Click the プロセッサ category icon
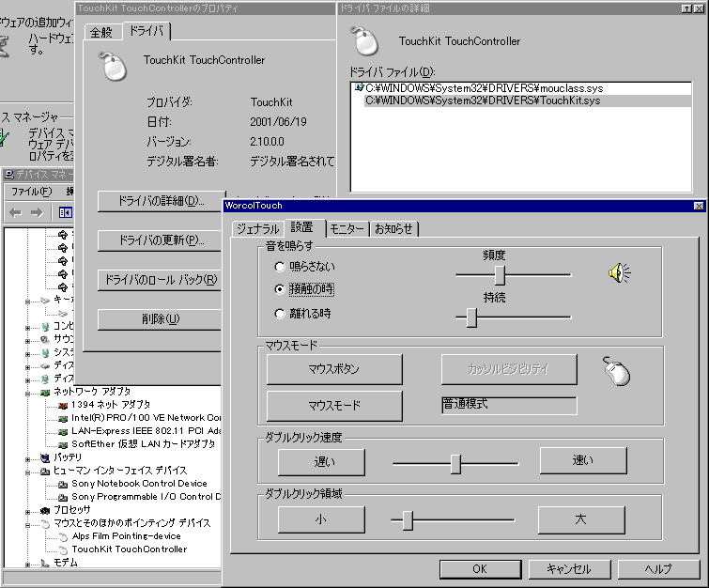 45,510
